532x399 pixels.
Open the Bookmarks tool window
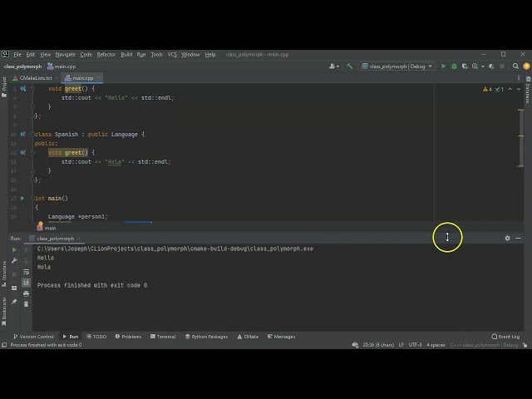coord(4,312)
